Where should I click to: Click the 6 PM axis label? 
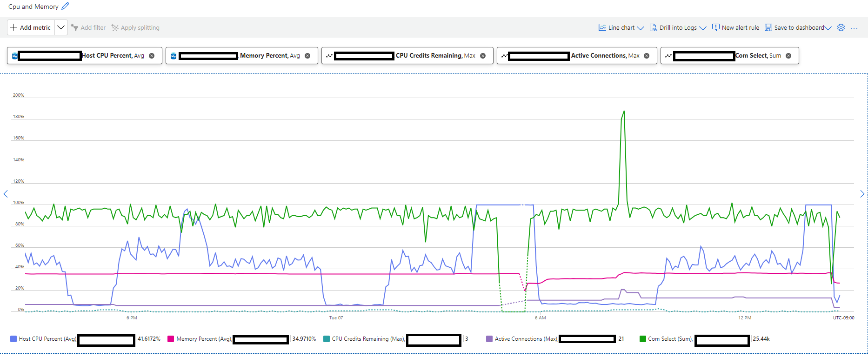pos(132,318)
